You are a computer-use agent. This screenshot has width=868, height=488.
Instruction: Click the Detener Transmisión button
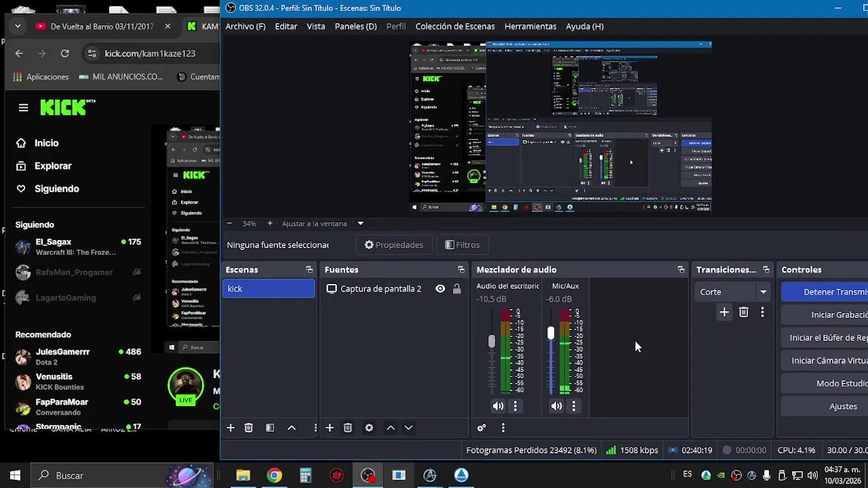coord(825,291)
